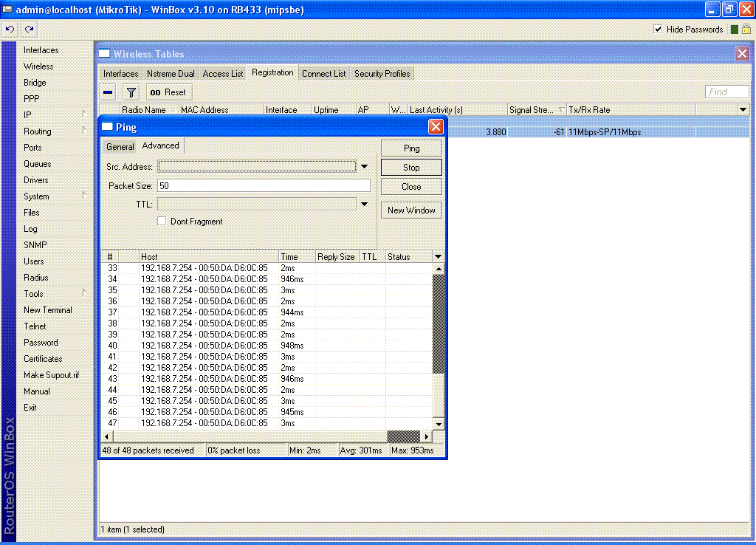Sort by Signal Strength column header

tap(536, 110)
